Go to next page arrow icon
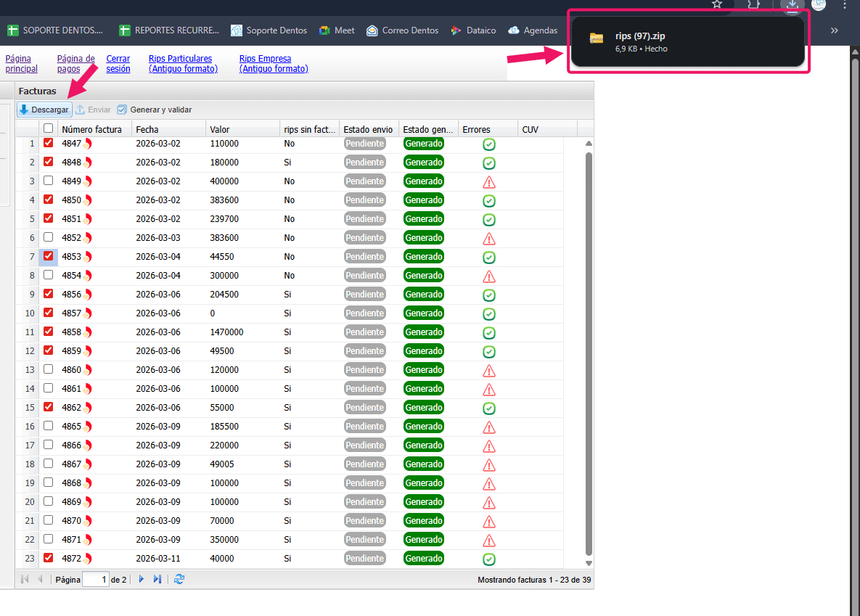 tap(142, 579)
